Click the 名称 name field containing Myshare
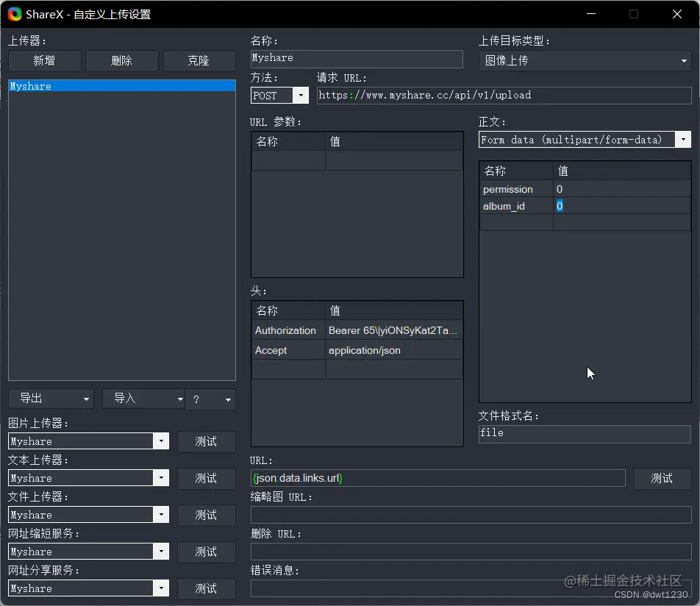The width and height of the screenshot is (700, 606). click(357, 59)
